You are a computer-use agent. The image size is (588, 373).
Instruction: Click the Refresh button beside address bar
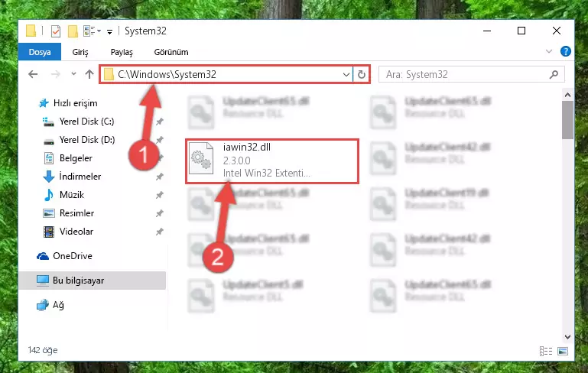[362, 75]
